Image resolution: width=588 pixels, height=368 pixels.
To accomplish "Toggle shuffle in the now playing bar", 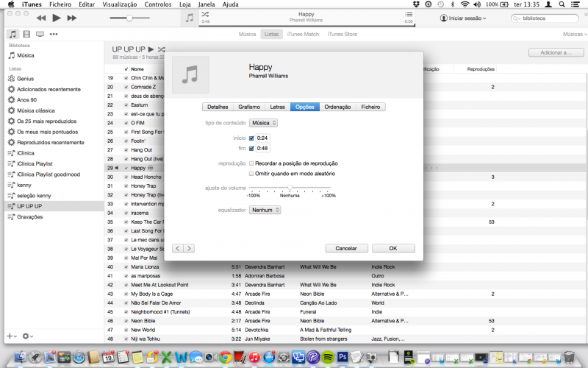I will click(x=205, y=14).
